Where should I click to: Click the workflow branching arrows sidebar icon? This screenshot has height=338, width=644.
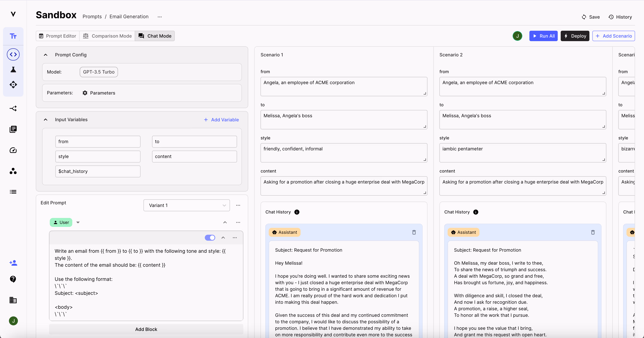pyautogui.click(x=13, y=108)
